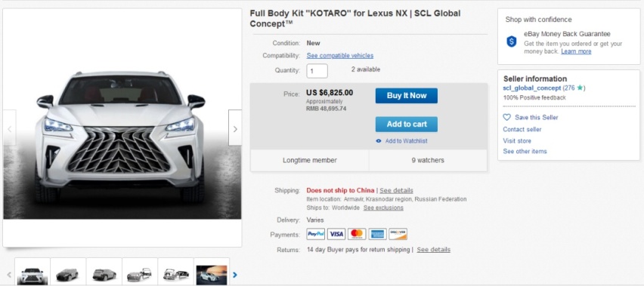Click the MasterCard payment icon
This screenshot has height=286, width=644.
[x=357, y=234]
